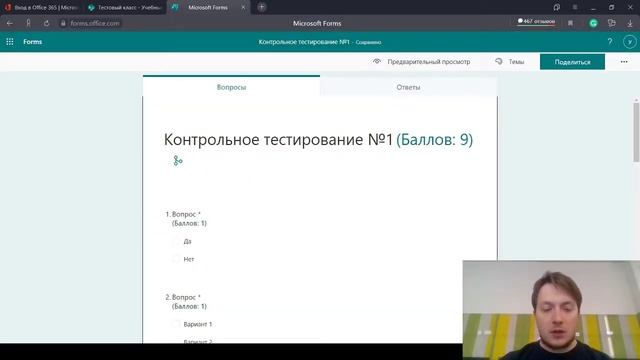Screen dimensions: 640x360
Task: Open the browser hamburger menu
Action: pos(575,7)
